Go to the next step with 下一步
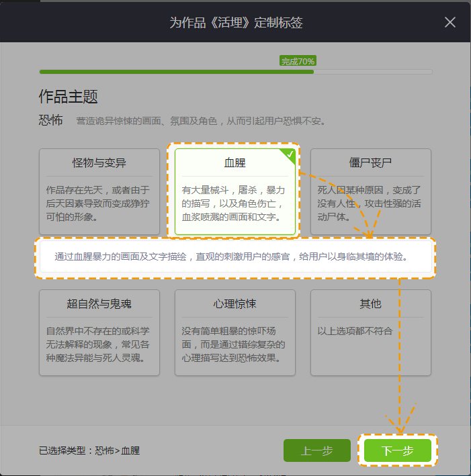Viewport: 471px width, 476px height. point(397,451)
